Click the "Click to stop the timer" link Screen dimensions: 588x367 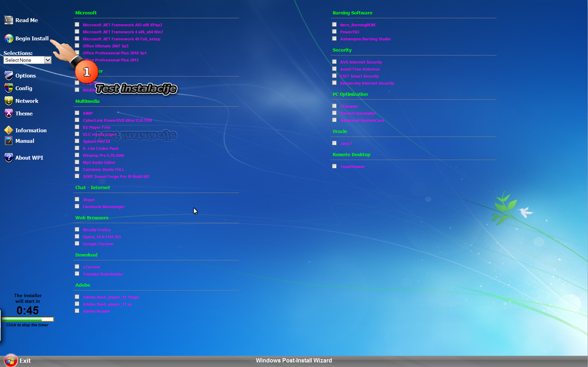pyautogui.click(x=27, y=325)
